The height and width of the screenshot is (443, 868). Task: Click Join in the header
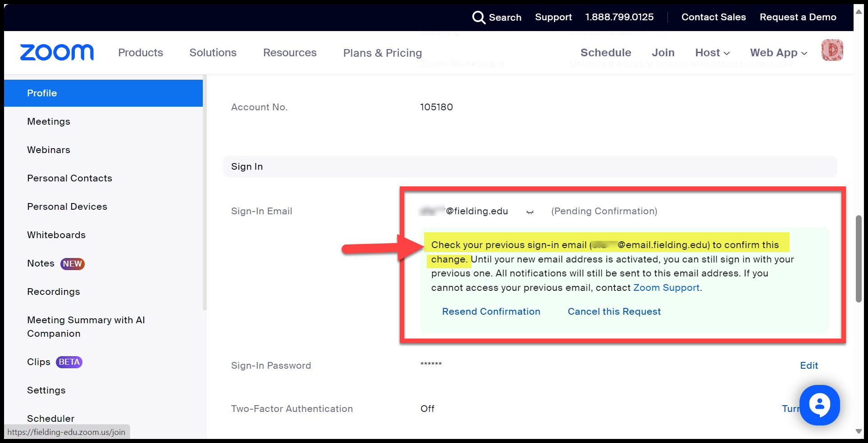point(663,53)
